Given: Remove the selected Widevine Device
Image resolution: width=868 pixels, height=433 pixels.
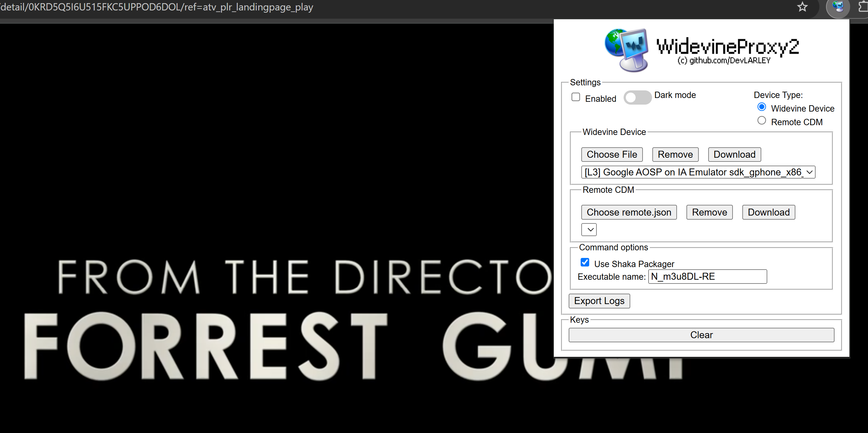Looking at the screenshot, I should click(x=675, y=155).
